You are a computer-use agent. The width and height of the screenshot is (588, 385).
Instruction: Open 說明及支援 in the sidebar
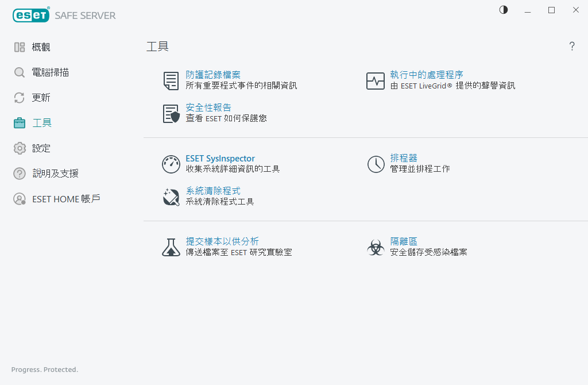(x=56, y=174)
